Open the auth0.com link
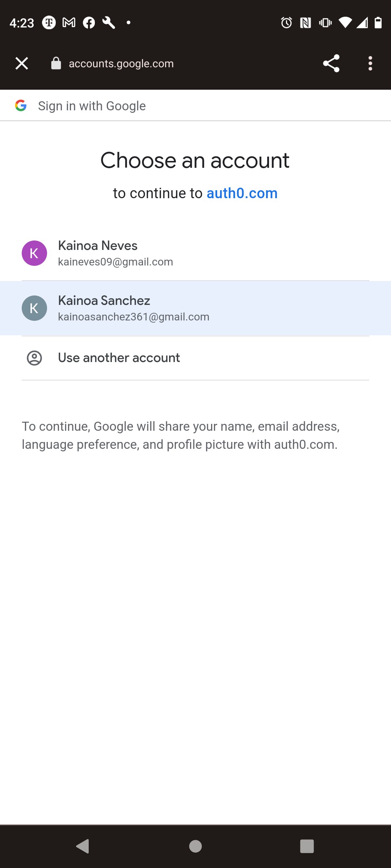Image resolution: width=391 pixels, height=868 pixels. coord(242,193)
